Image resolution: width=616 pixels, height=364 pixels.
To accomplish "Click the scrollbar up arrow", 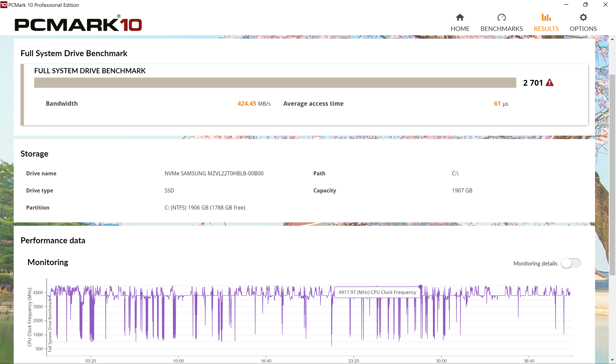I will tap(612, 39).
